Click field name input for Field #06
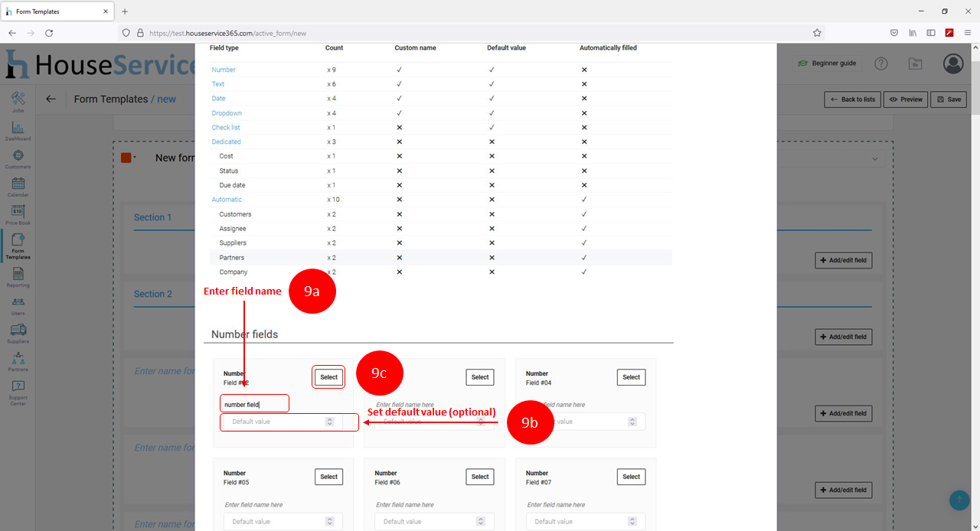The height and width of the screenshot is (531, 980). pyautogui.click(x=434, y=505)
